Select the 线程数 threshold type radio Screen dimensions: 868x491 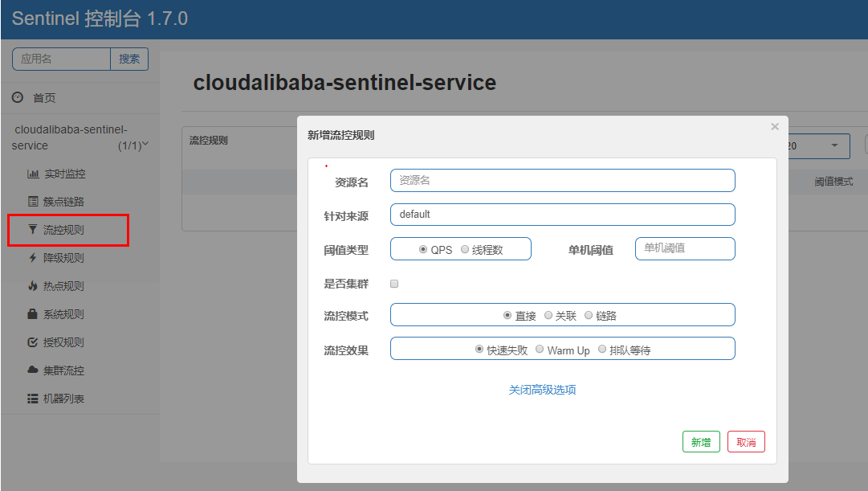(x=465, y=250)
